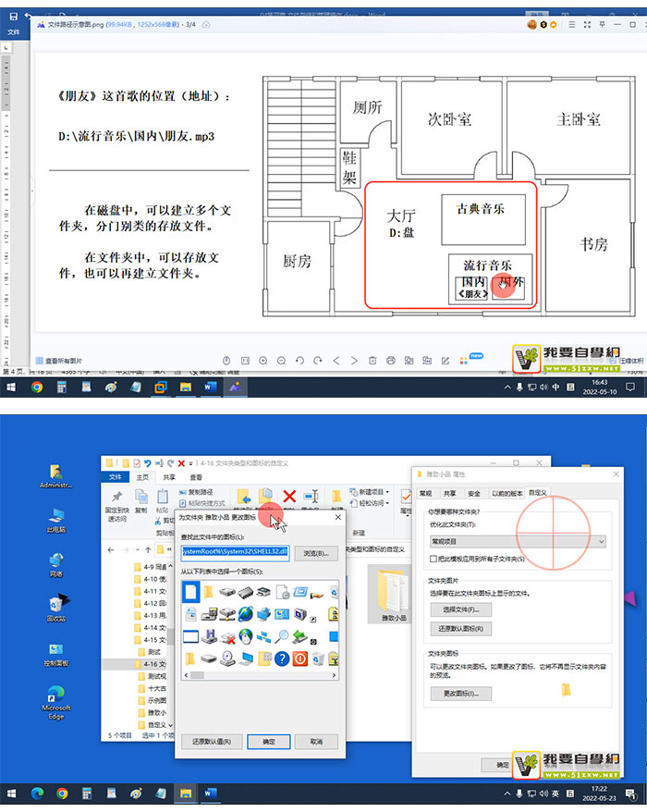Click 复制路径 in the Explorer ribbon
This screenshot has width=647, height=812.
[x=196, y=492]
